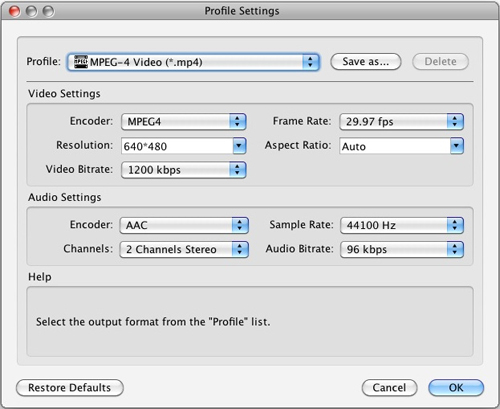Open the video Encoder MPEG4 dropdown
Screen dimensions: 500x409
click(184, 121)
